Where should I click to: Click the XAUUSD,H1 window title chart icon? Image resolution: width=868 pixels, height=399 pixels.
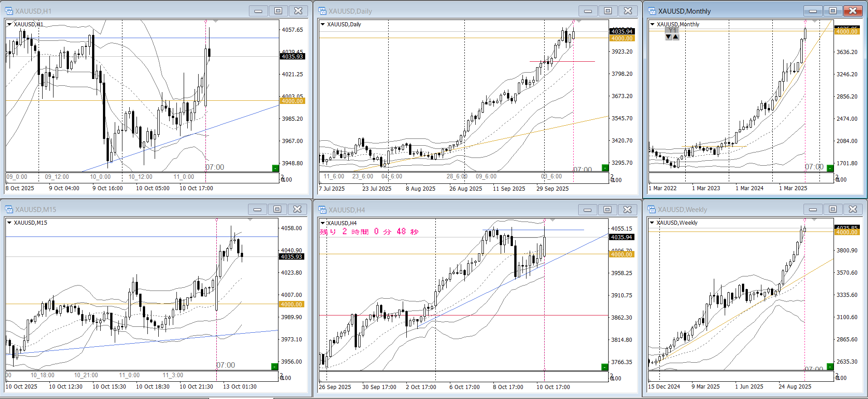(9, 11)
